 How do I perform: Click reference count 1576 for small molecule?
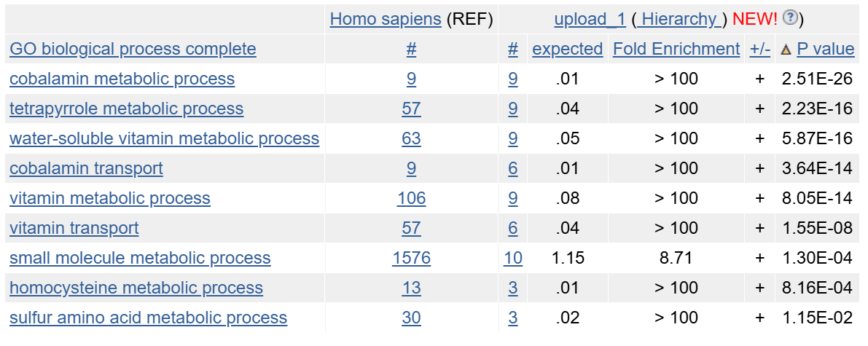click(411, 259)
